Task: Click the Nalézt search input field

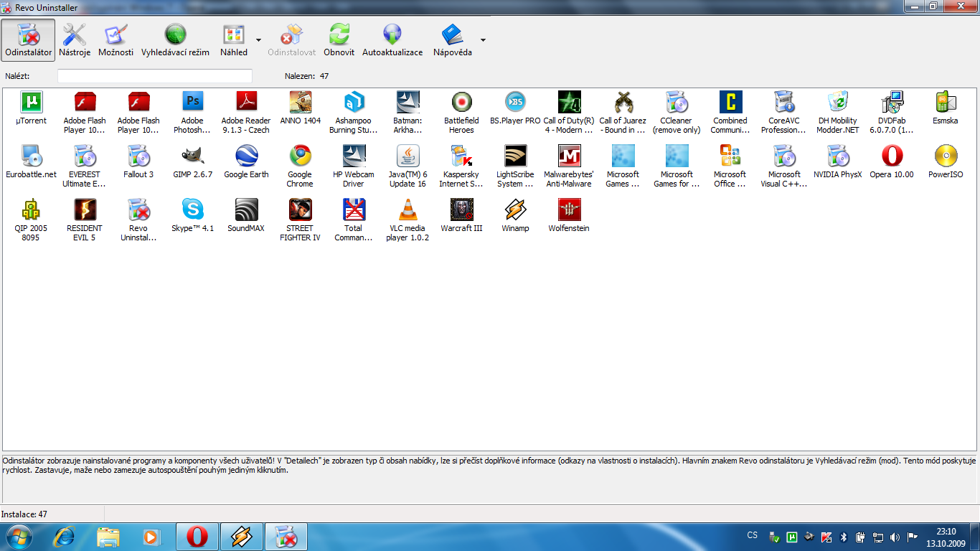Action: pos(155,76)
